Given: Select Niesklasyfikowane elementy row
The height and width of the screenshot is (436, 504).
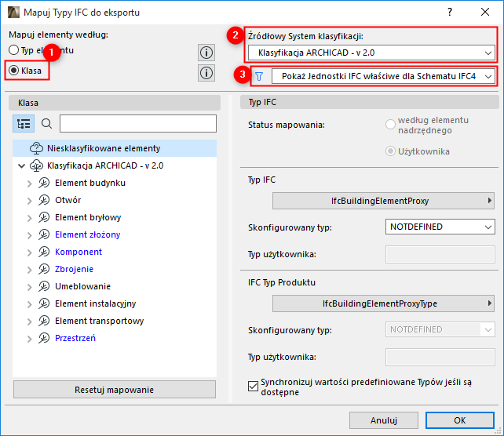Looking at the screenshot, I should point(115,148).
